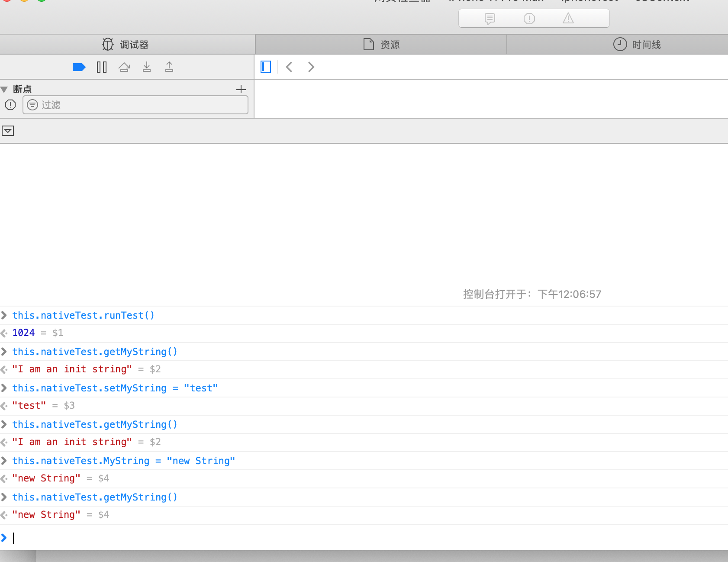Toggle the console drawer icon
This screenshot has width=728, height=562.
pos(8,131)
